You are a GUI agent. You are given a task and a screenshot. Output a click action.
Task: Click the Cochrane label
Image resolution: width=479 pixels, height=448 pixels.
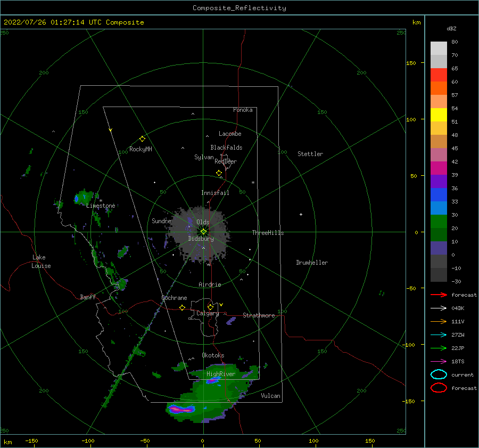tap(174, 298)
